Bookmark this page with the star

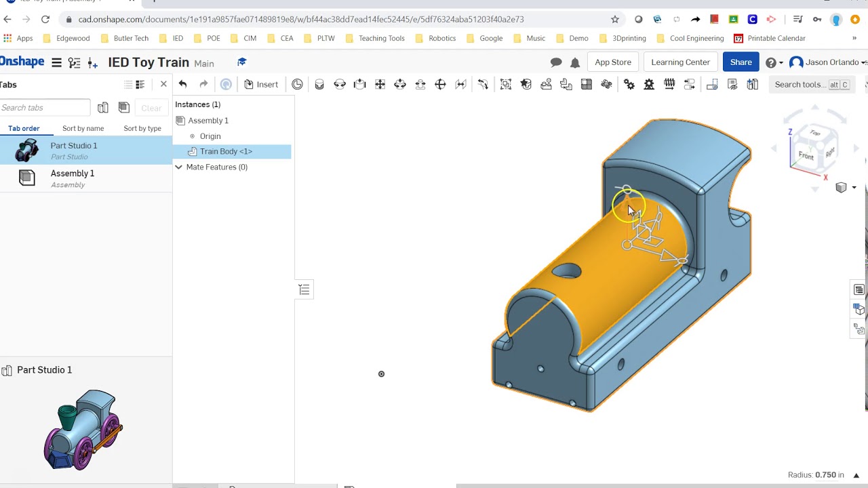click(x=615, y=19)
